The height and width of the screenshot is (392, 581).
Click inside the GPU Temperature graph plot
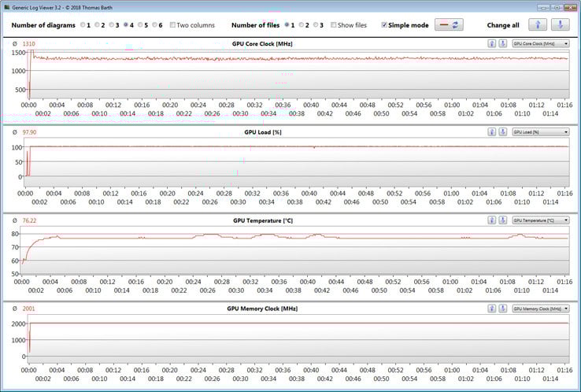295,250
